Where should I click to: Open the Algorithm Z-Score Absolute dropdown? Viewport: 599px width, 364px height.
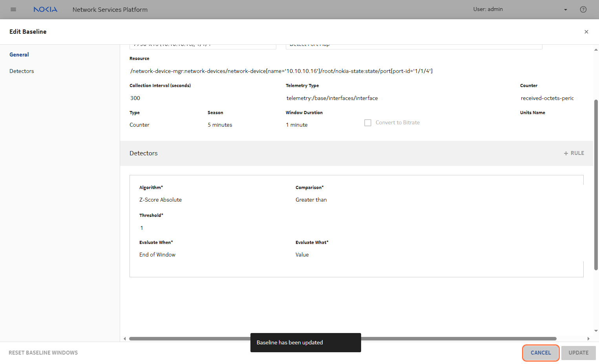pyautogui.click(x=212, y=200)
